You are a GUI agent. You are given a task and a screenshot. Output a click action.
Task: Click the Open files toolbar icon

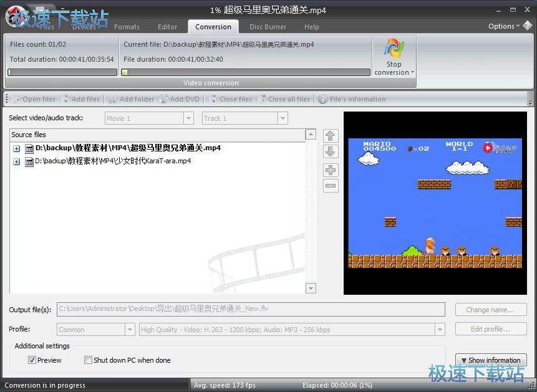tap(16, 99)
